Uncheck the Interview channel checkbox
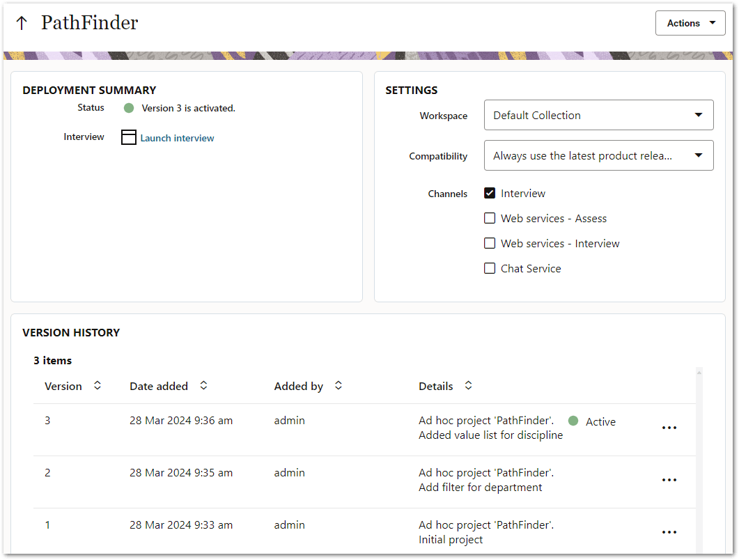This screenshot has height=560, width=739. click(490, 193)
